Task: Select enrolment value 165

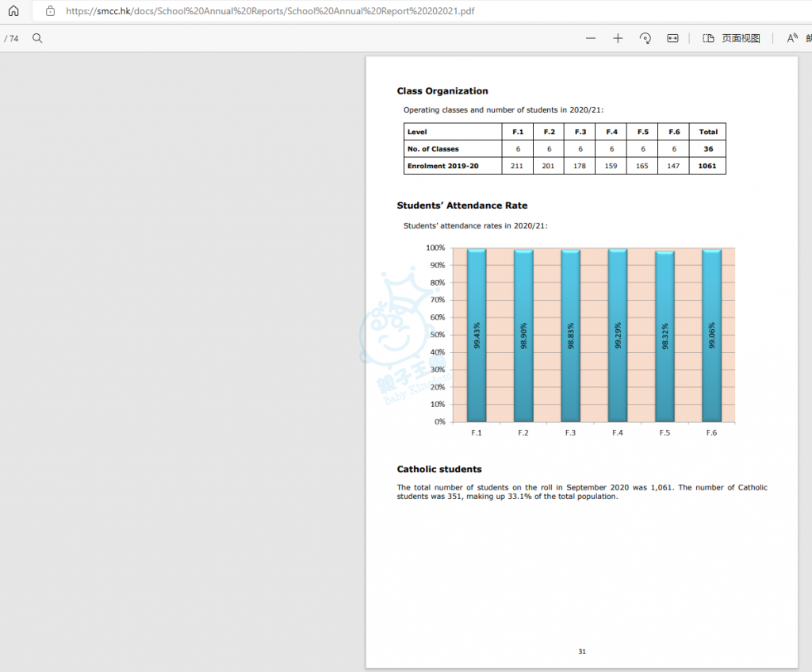Action: [642, 167]
